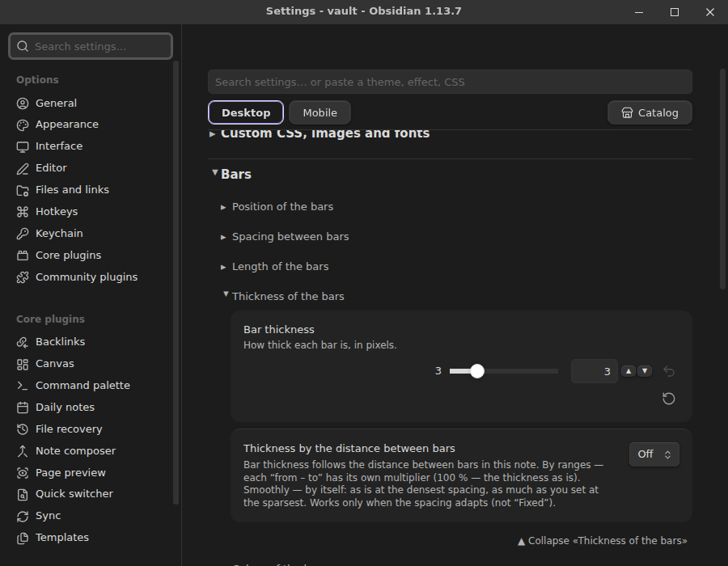
Task: Open General settings via its icon
Action: (x=23, y=103)
